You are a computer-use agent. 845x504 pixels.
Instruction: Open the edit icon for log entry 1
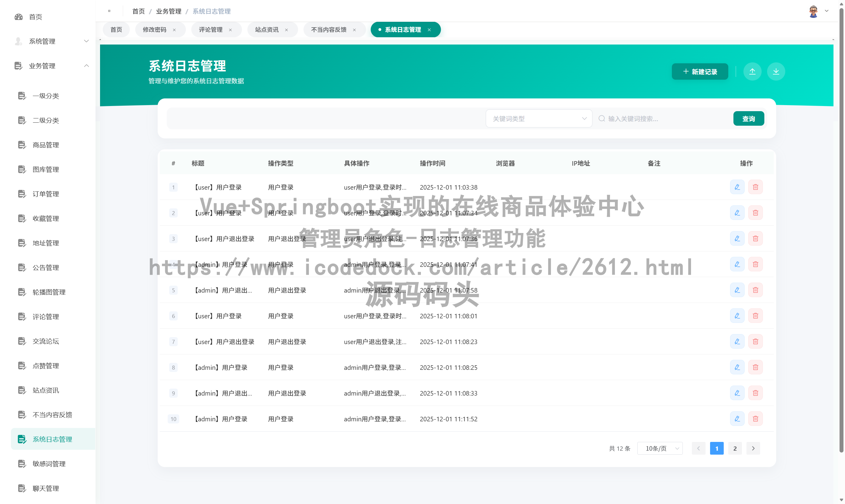pyautogui.click(x=737, y=187)
